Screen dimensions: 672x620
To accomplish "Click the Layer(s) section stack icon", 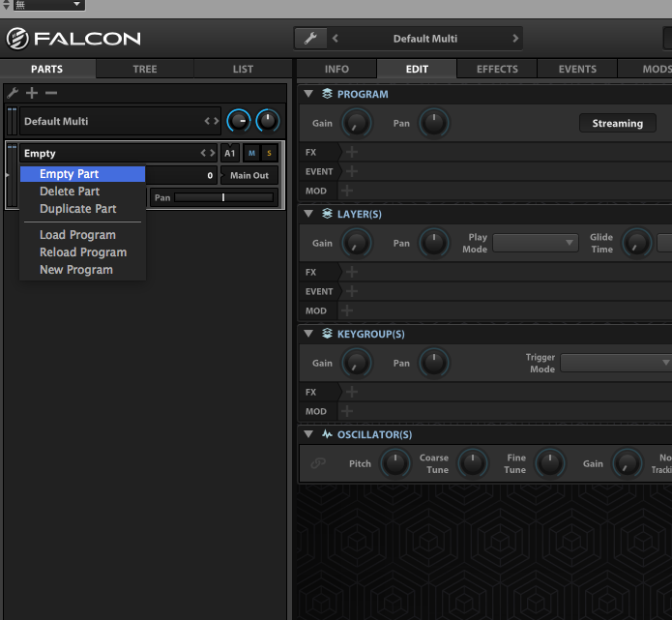I will pyautogui.click(x=327, y=214).
